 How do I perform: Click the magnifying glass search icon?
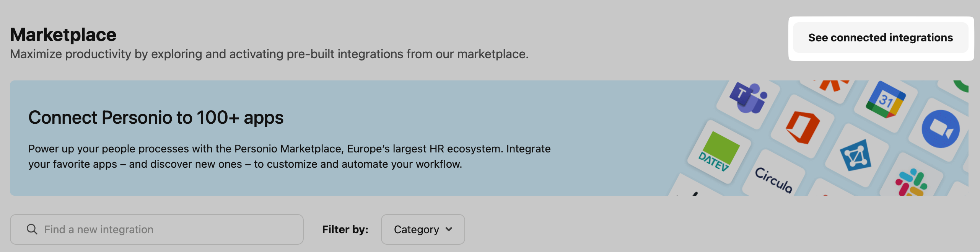pos(32,229)
